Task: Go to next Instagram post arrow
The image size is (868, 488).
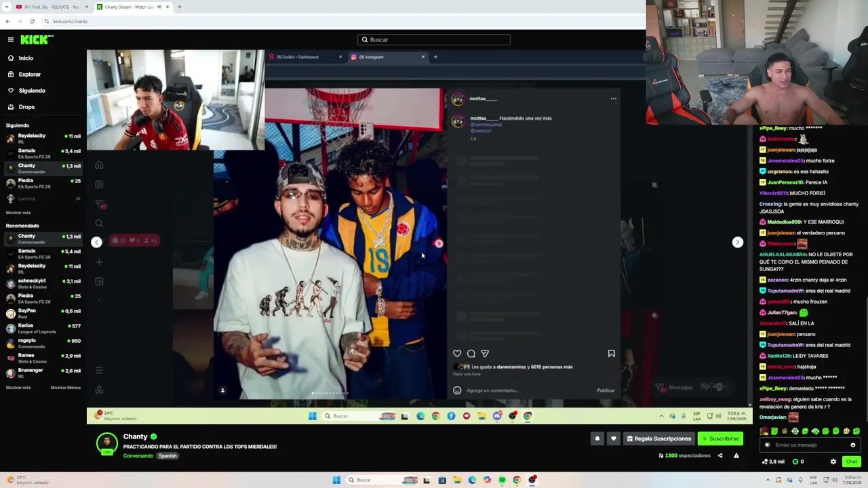Action: (738, 243)
